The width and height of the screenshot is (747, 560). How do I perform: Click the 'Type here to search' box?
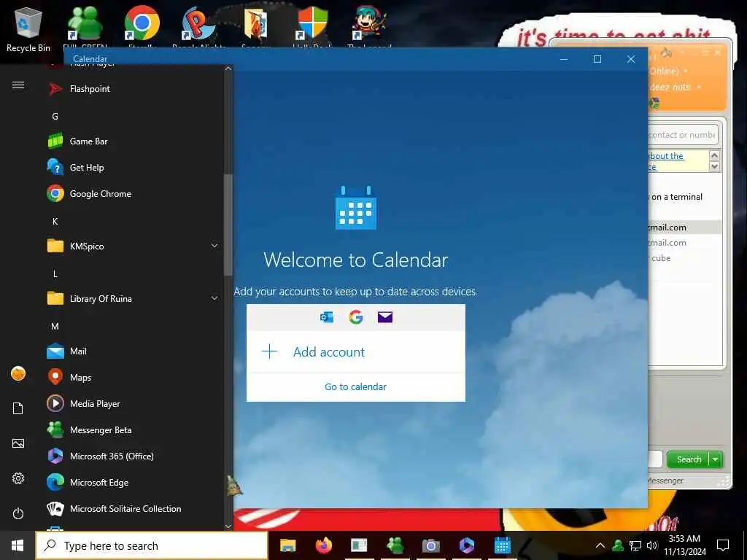[x=152, y=545]
